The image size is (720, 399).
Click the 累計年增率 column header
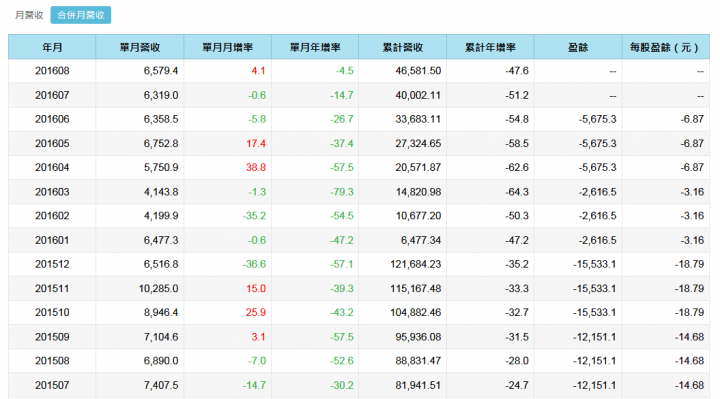coord(490,47)
